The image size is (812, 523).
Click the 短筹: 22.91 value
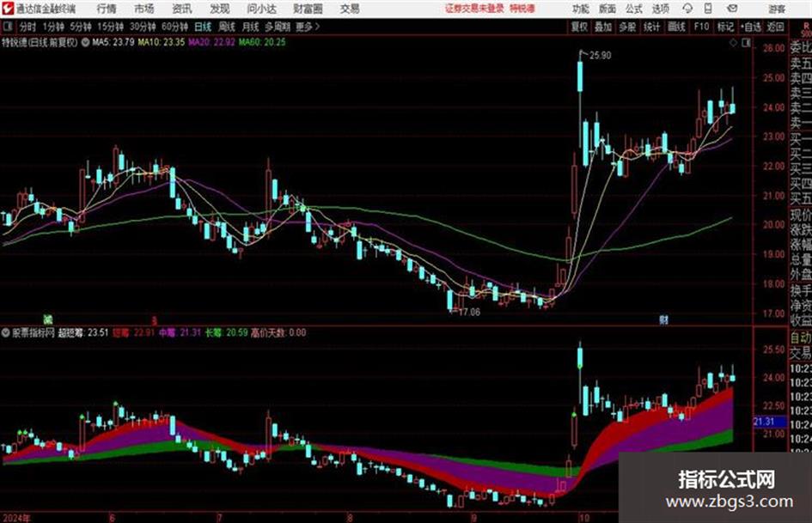133,333
